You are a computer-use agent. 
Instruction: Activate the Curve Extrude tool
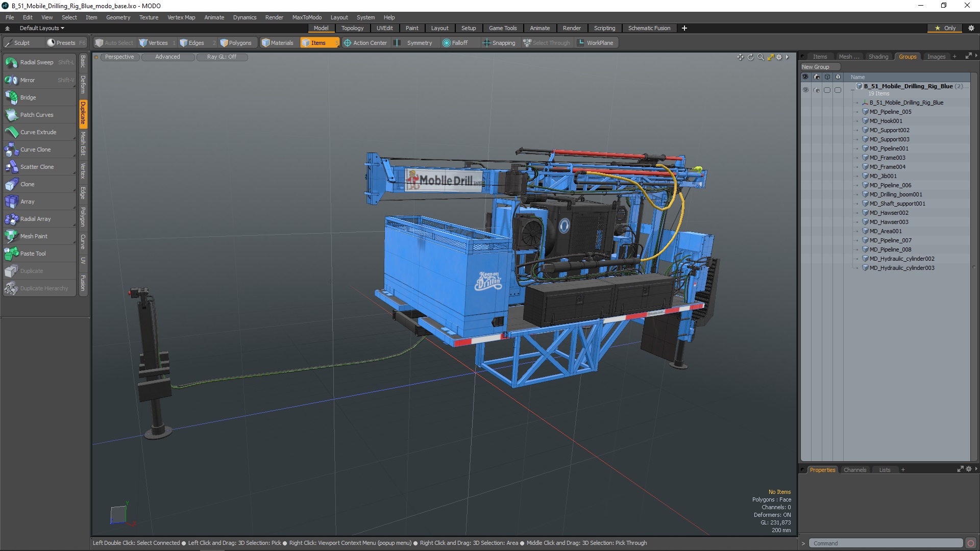click(39, 132)
